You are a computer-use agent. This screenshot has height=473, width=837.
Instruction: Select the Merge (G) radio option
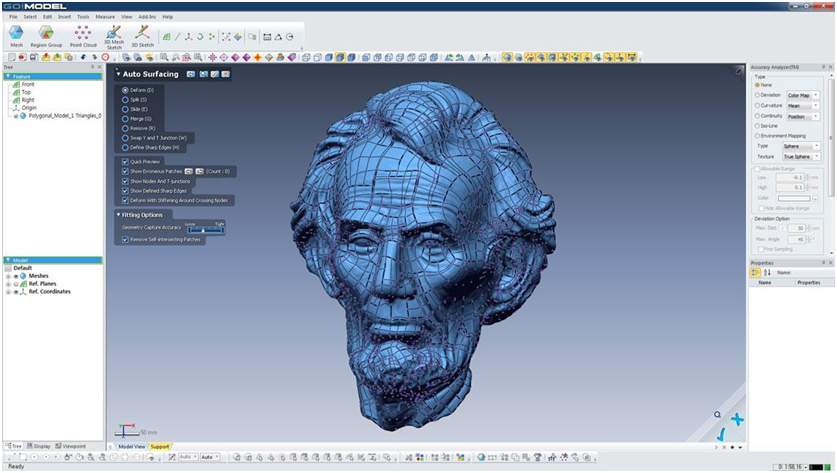[125, 119]
